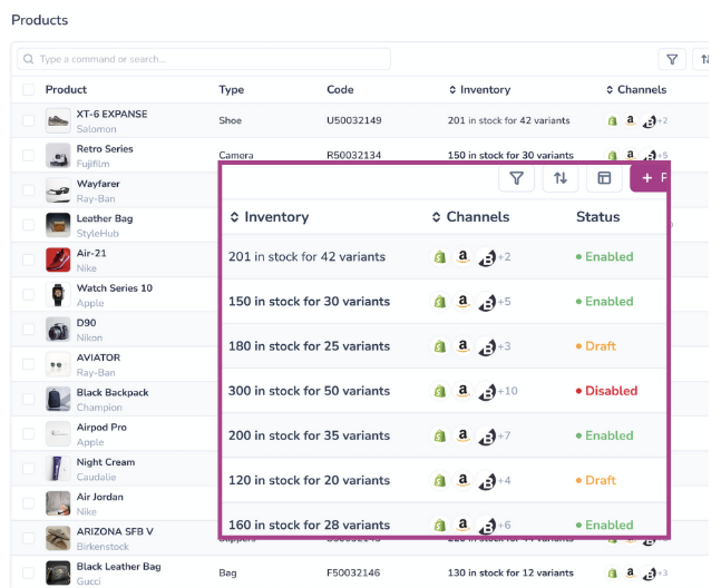The width and height of the screenshot is (721, 588).
Task: Click the Product column header
Action: point(66,90)
